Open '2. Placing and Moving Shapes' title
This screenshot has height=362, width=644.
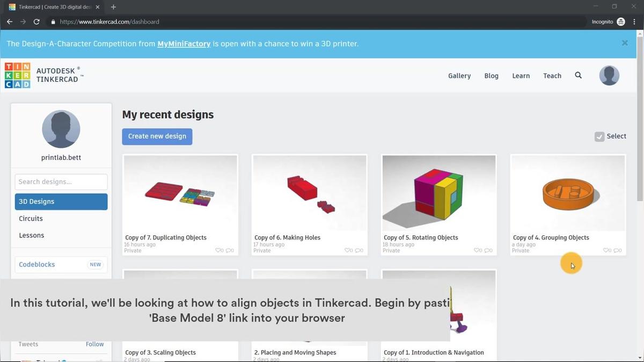click(x=295, y=352)
